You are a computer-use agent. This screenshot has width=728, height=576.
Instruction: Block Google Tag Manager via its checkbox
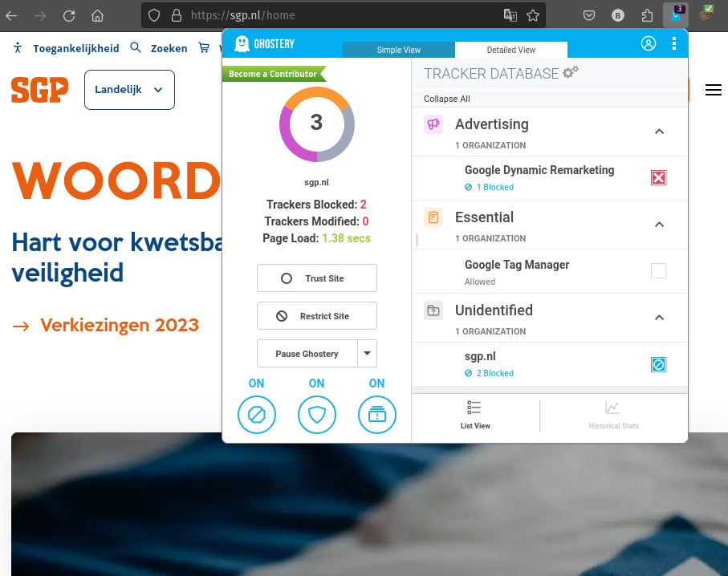coord(658,270)
